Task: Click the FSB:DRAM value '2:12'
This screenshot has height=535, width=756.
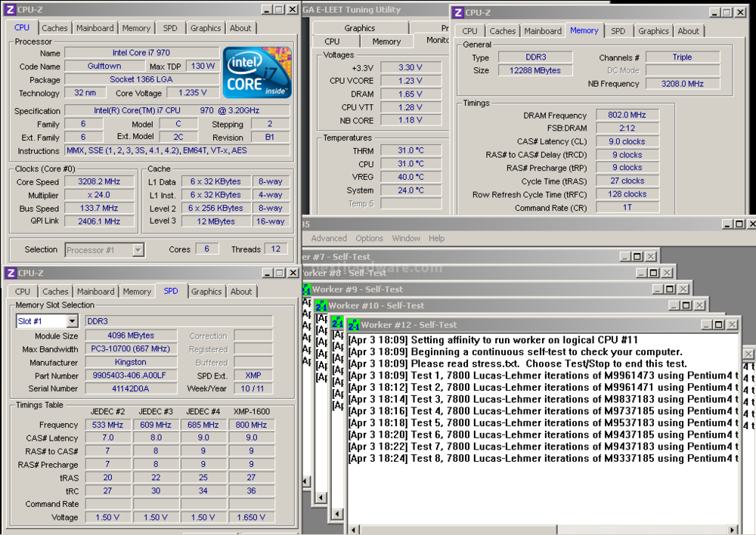Action: click(x=627, y=128)
